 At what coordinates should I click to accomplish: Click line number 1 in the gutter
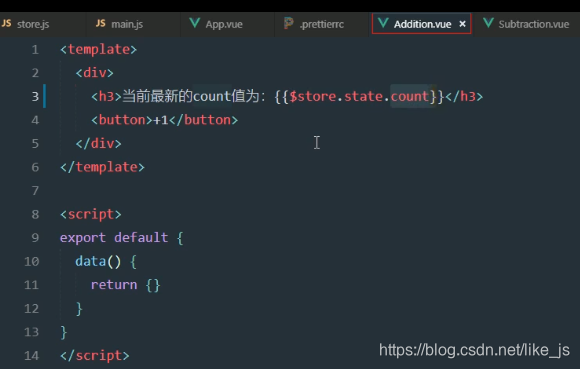(x=35, y=50)
